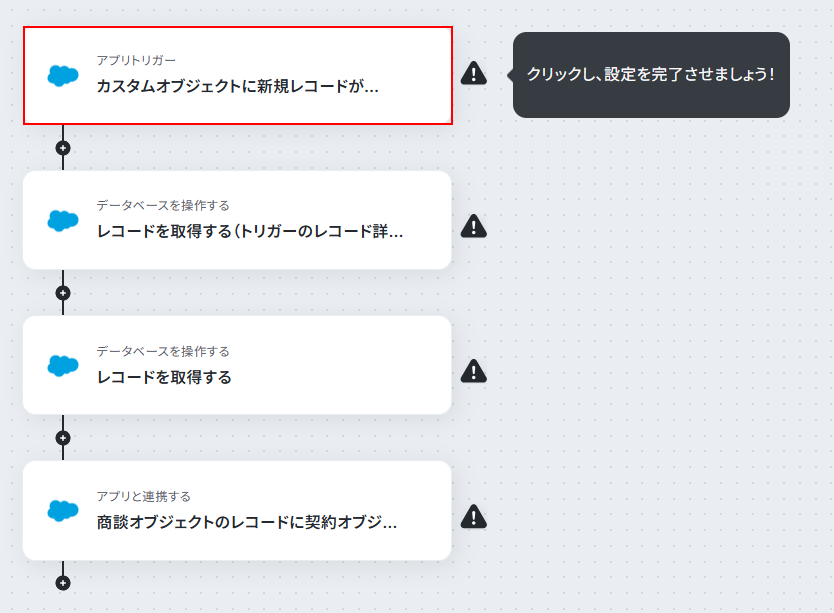Viewport: 834px width, 613px height.
Task: Click the アプリと連携する label
Action: pyautogui.click(x=144, y=496)
